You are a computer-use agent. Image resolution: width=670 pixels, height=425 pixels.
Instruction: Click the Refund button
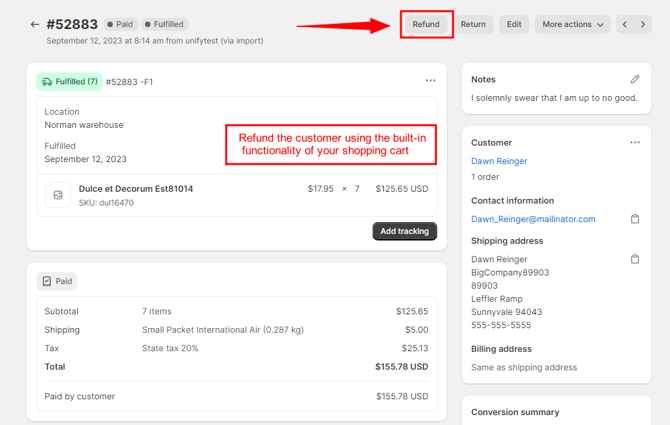pos(426,25)
